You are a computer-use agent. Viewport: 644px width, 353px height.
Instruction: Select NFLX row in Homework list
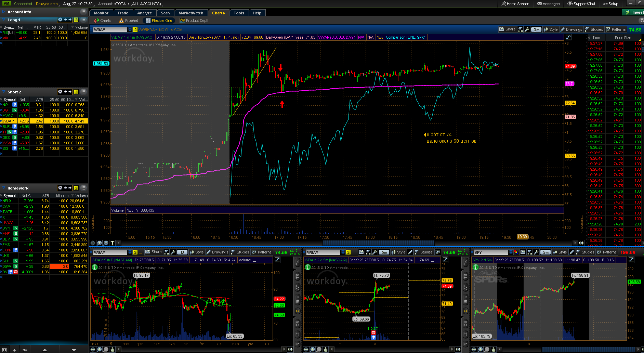pos(44,201)
